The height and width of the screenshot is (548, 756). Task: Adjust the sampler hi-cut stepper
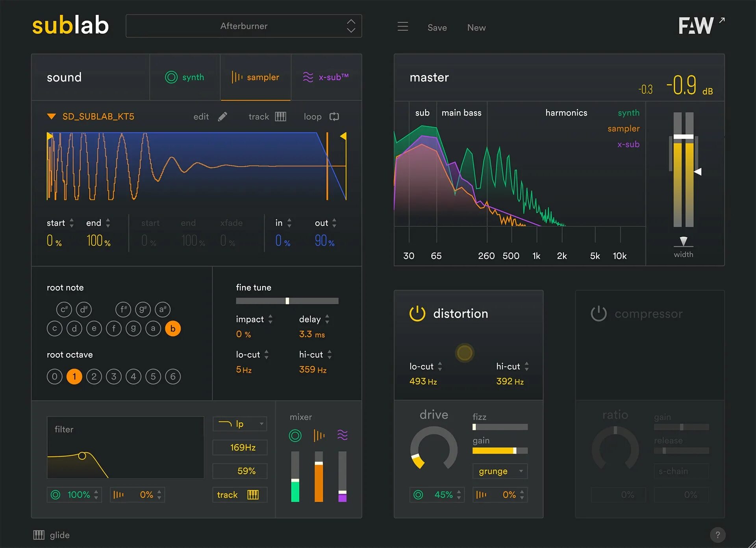[x=330, y=354]
